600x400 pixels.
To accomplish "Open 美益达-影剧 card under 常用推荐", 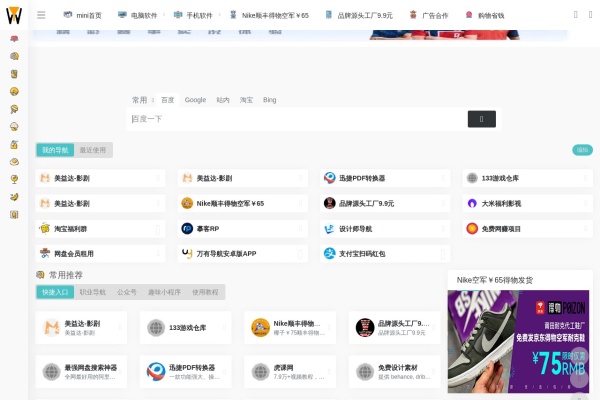I will 81,328.
